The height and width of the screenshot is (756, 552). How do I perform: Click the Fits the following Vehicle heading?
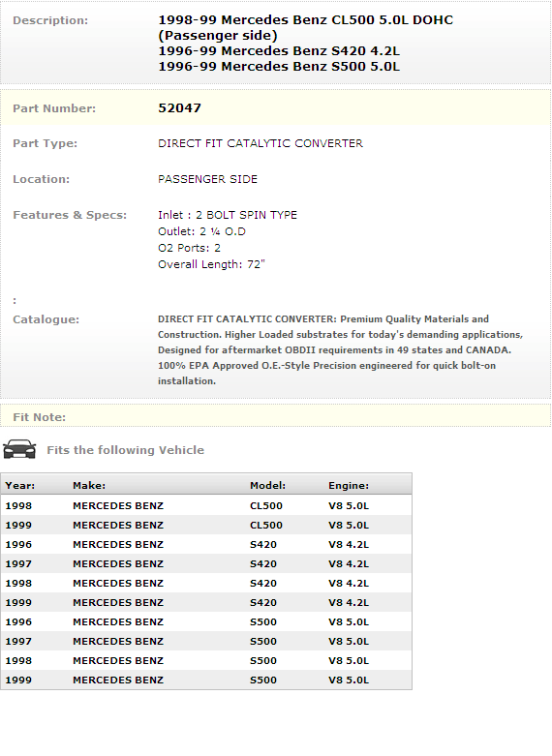[x=126, y=450]
